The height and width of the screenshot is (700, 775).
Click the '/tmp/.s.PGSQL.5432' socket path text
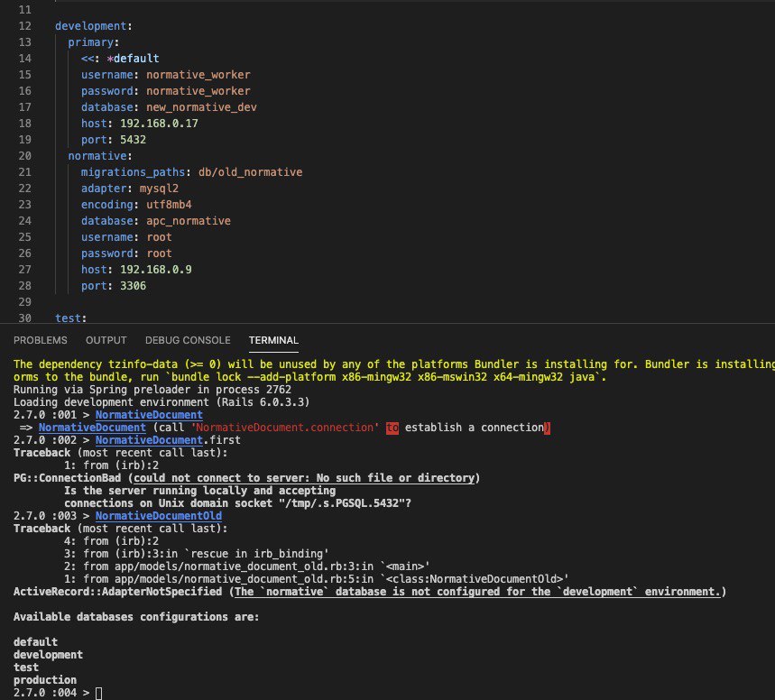click(341, 503)
